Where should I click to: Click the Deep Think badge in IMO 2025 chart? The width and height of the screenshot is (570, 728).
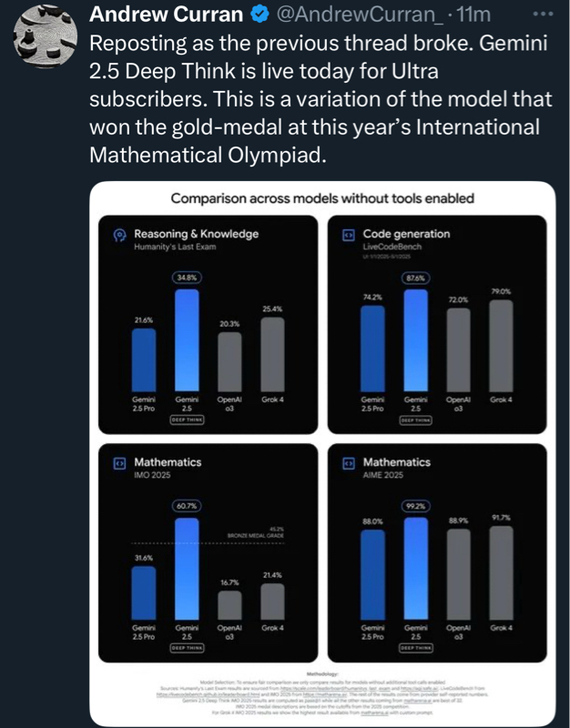click(186, 648)
